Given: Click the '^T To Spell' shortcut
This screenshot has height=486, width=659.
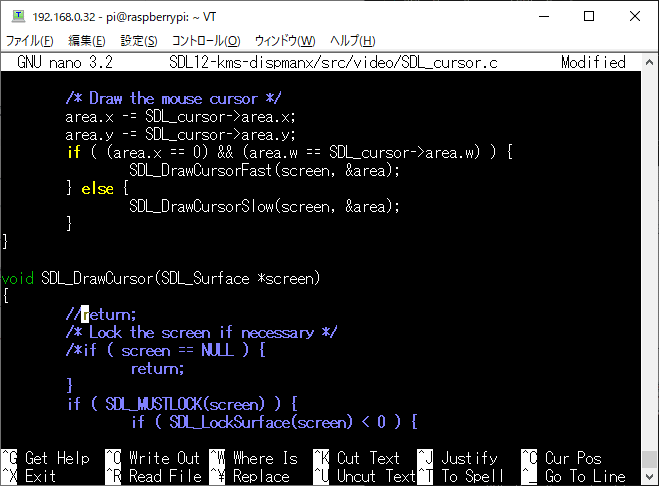Looking at the screenshot, I should point(460,476).
